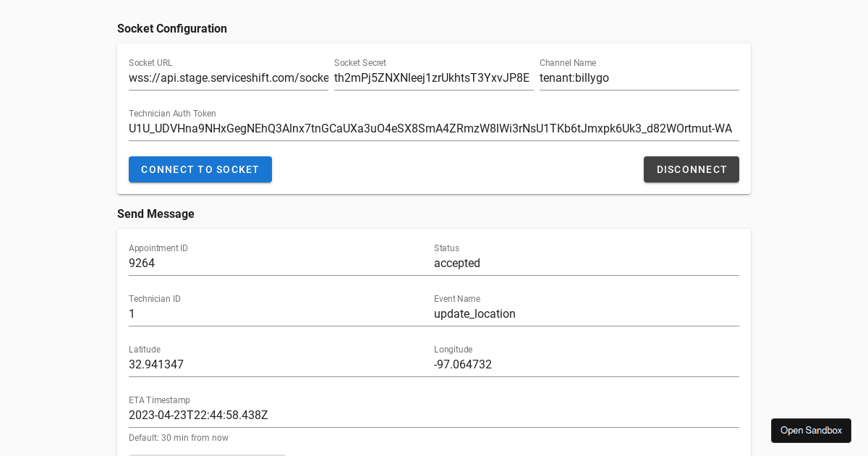The height and width of the screenshot is (456, 868).
Task: Click the Send Message section heading
Action: click(x=156, y=214)
